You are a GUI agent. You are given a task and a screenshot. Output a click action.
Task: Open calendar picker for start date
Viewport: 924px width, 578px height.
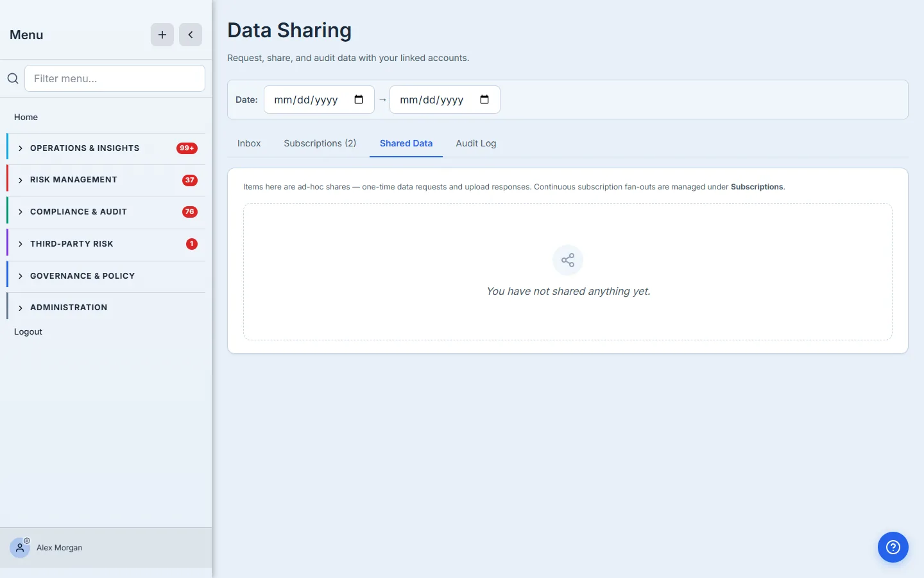click(359, 100)
